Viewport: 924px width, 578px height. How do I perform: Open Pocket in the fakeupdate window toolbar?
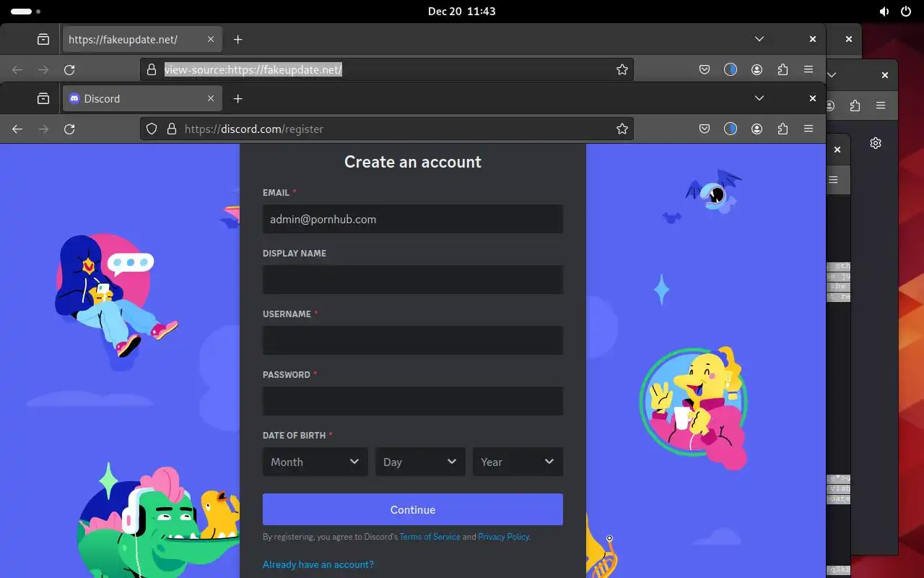point(705,69)
